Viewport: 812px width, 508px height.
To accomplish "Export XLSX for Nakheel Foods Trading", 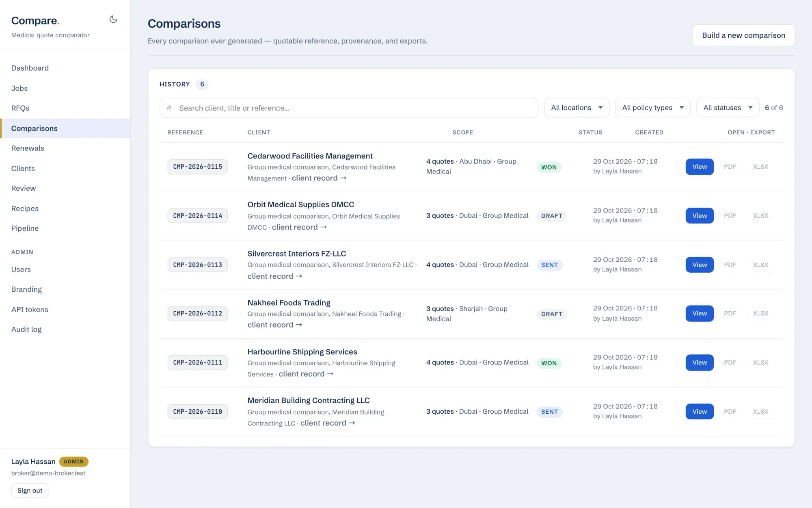I will pos(760,313).
